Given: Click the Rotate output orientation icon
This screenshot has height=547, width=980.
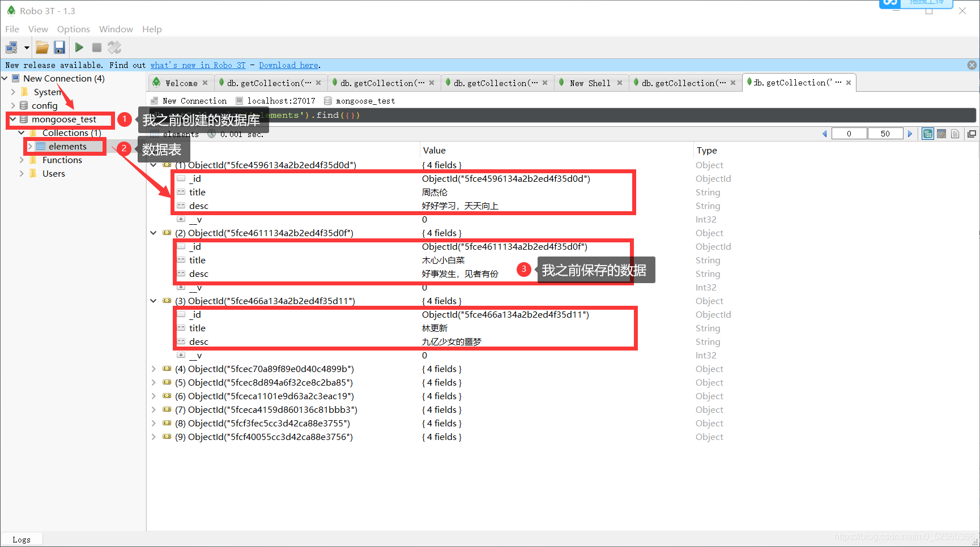Looking at the screenshot, I should (x=114, y=48).
